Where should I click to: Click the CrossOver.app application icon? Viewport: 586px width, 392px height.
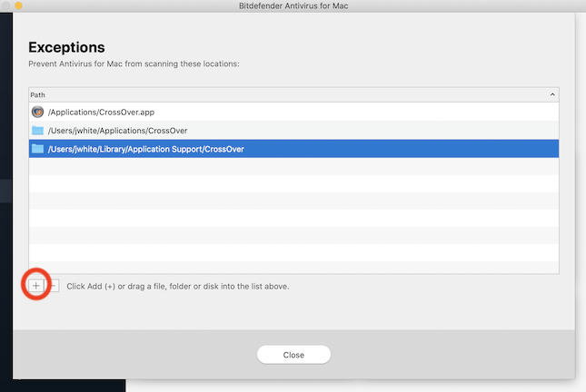coord(37,112)
